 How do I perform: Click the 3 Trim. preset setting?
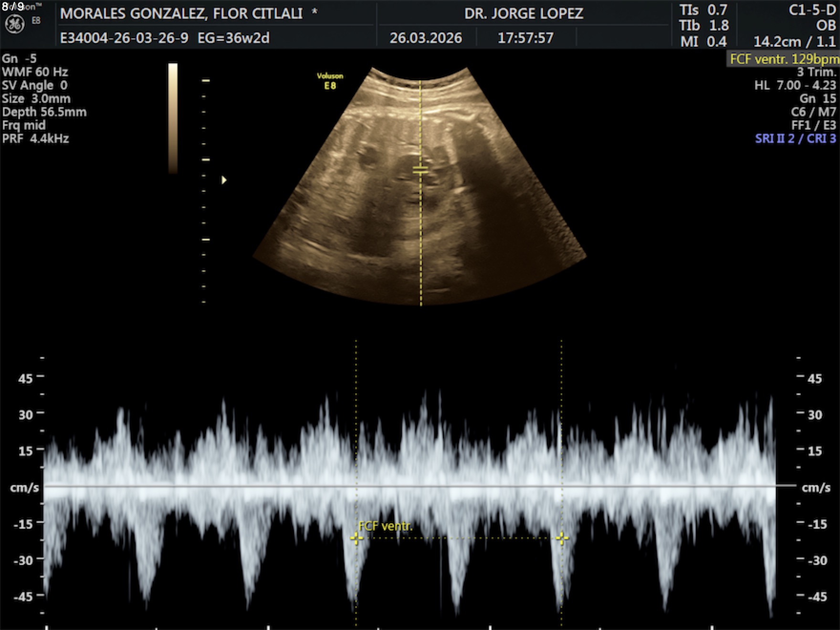tap(817, 72)
